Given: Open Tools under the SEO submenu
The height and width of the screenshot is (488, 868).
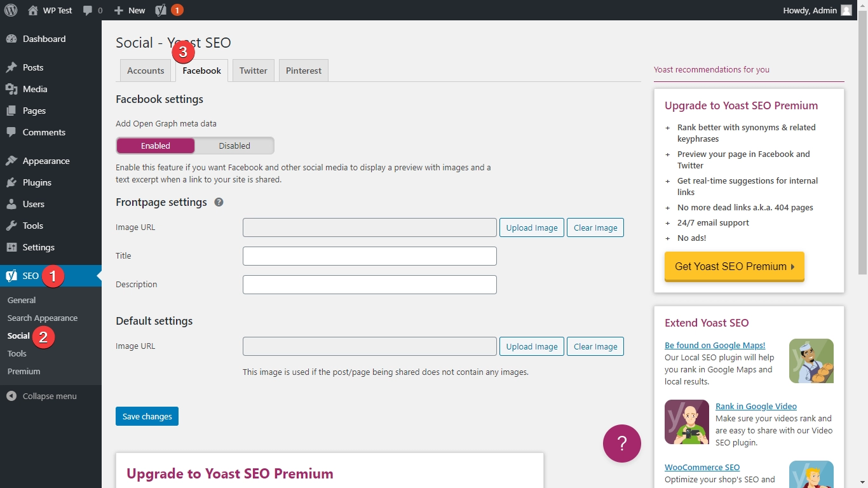Looking at the screenshot, I should (x=17, y=353).
